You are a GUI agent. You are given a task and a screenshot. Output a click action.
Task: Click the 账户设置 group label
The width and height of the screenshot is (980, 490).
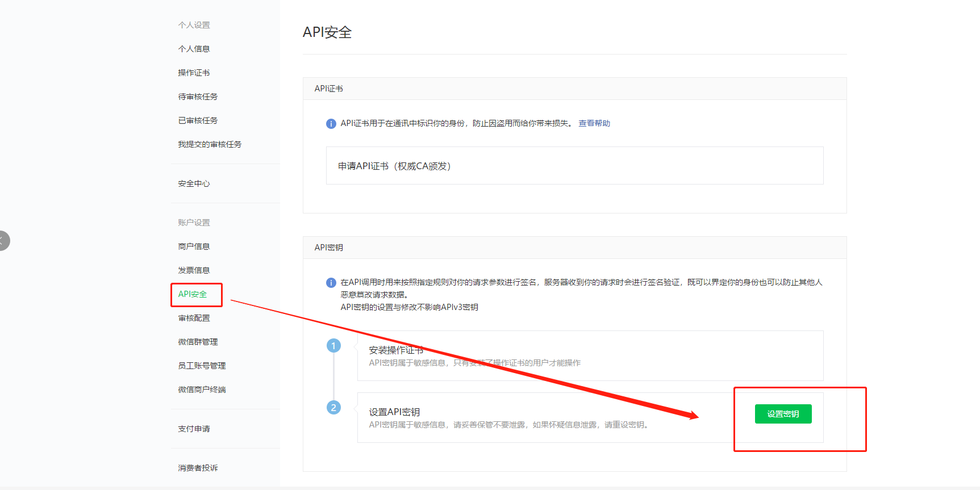(x=194, y=223)
